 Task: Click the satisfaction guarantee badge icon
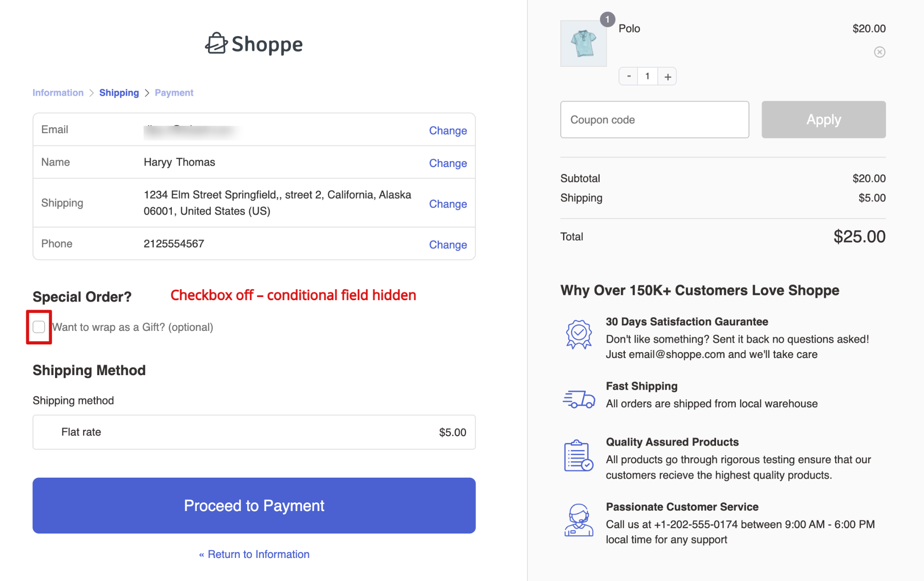578,334
